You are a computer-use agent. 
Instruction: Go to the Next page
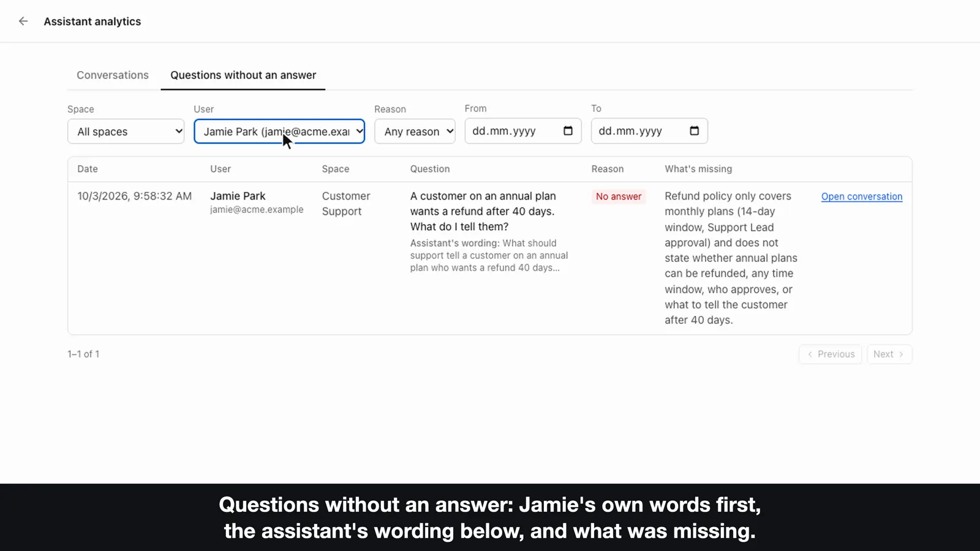(889, 354)
